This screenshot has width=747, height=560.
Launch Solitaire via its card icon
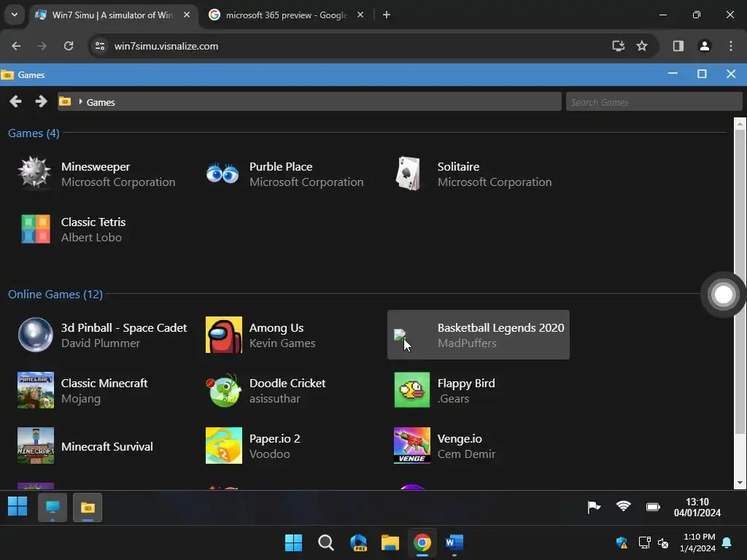409,174
